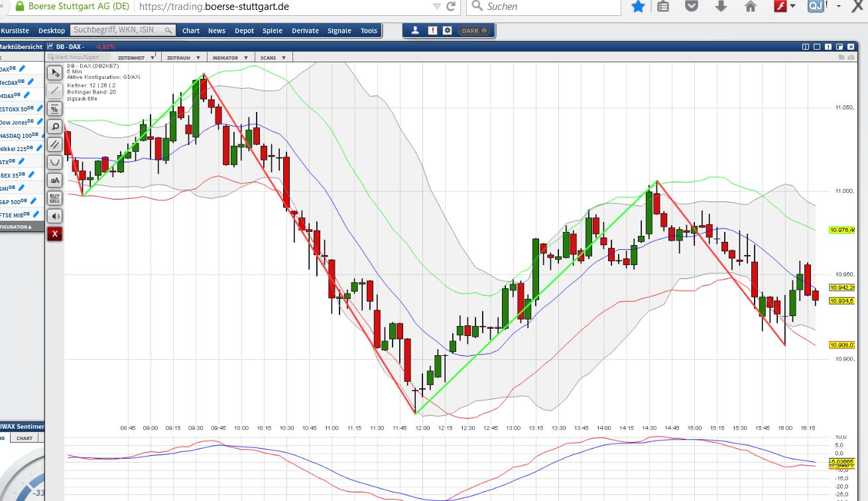Click the red X delete drawings tool
Viewport: 868px width, 501px height.
[x=54, y=233]
